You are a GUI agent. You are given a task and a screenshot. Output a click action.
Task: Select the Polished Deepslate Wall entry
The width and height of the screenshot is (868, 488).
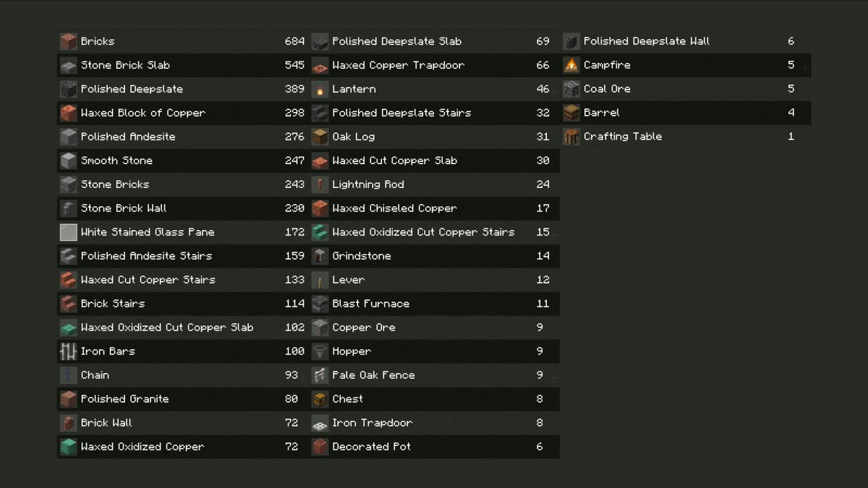(x=686, y=41)
